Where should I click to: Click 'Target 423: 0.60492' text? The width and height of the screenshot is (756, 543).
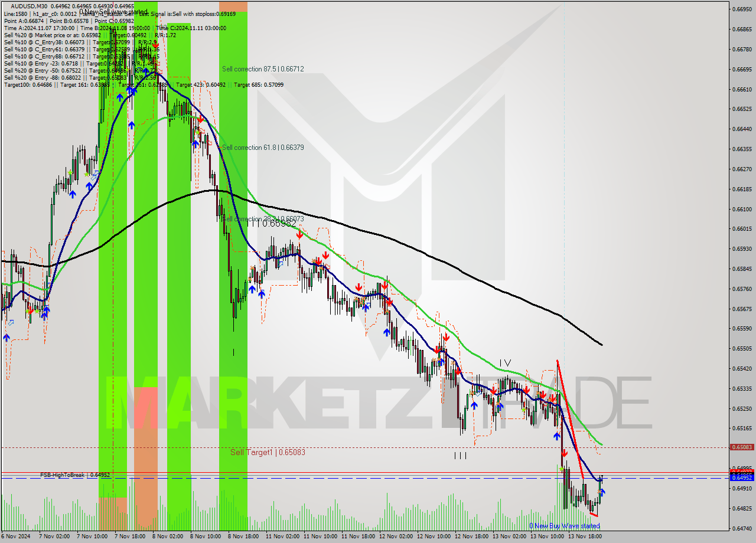coord(201,84)
